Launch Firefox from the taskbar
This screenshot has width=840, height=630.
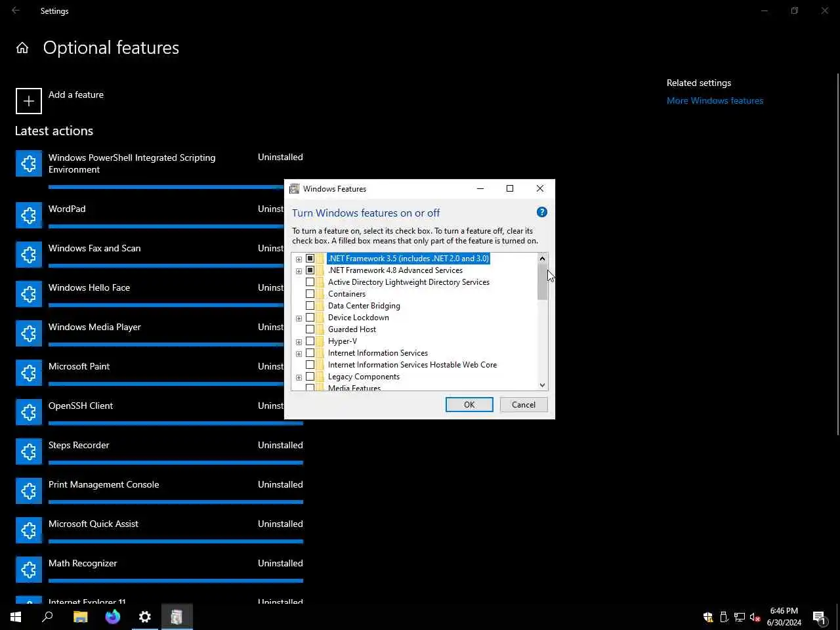coord(113,617)
